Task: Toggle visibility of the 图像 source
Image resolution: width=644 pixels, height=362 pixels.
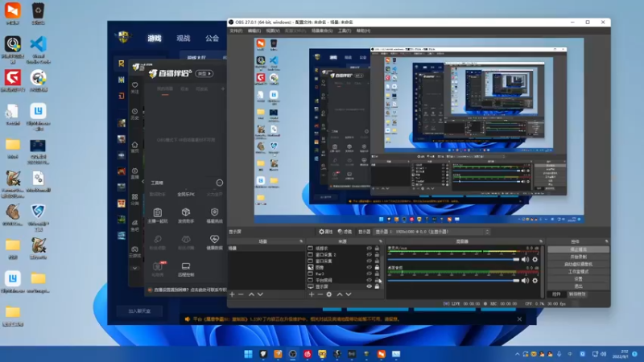Action: [369, 267]
